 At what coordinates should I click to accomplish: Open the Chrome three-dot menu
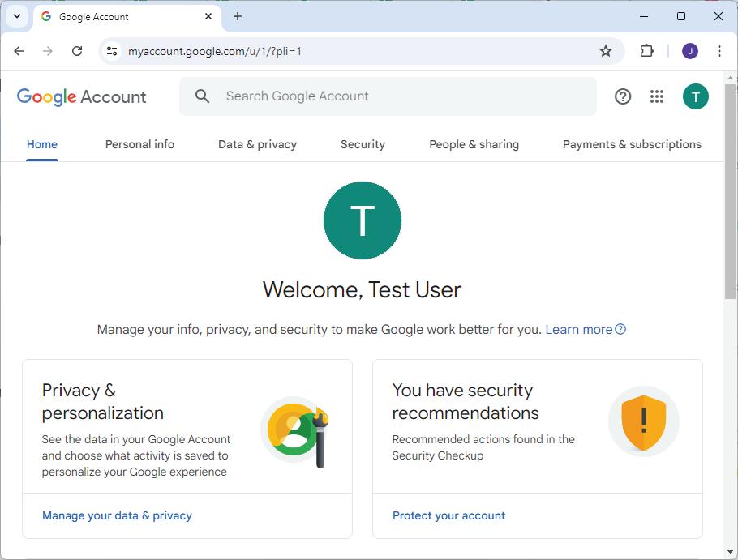click(719, 51)
